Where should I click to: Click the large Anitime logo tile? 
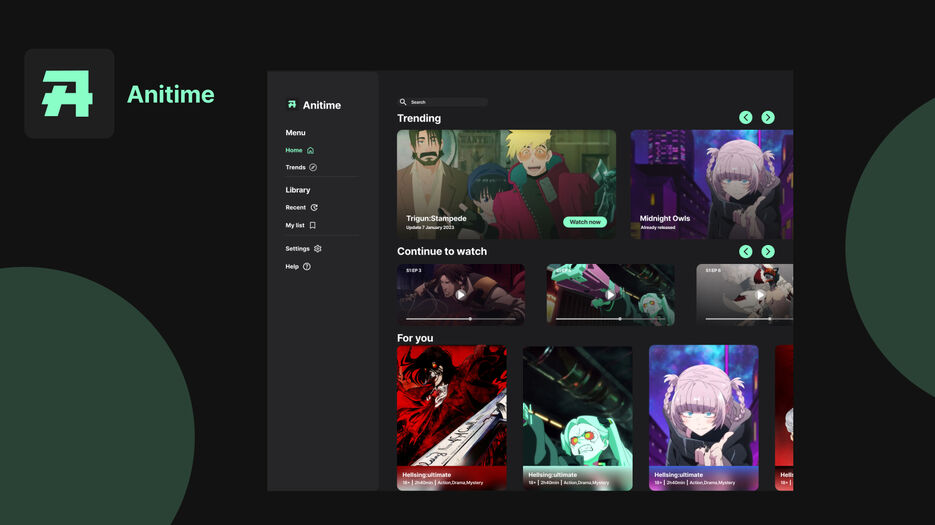tap(69, 94)
